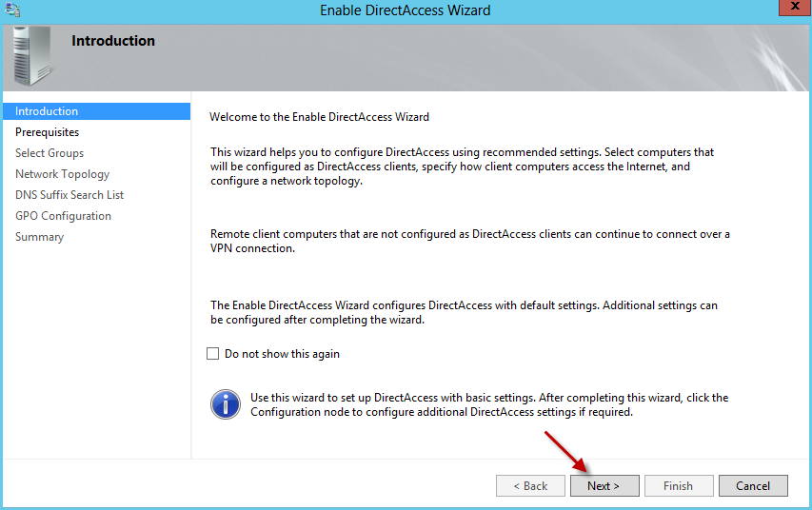The width and height of the screenshot is (812, 510).
Task: Open the Select Groups step
Action: [x=50, y=153]
